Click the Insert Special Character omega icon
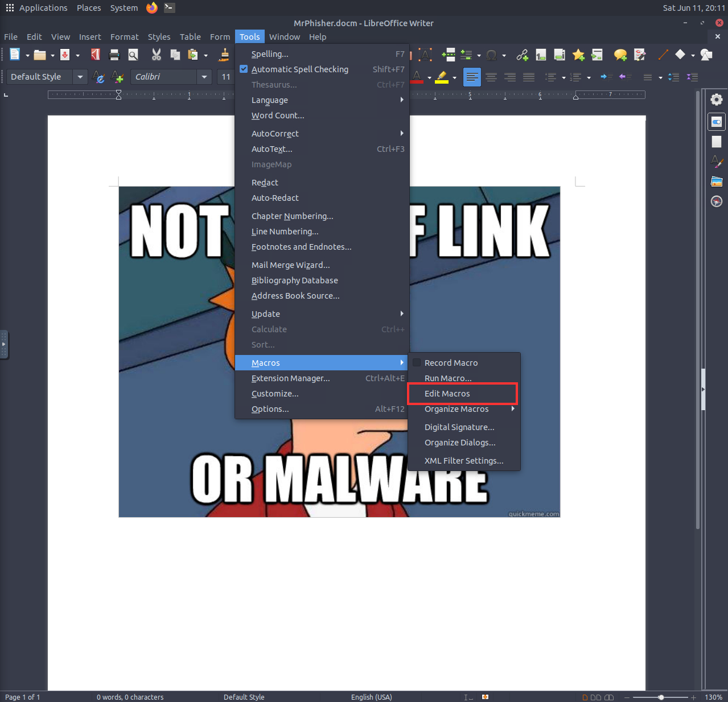728x702 pixels. (x=492, y=55)
